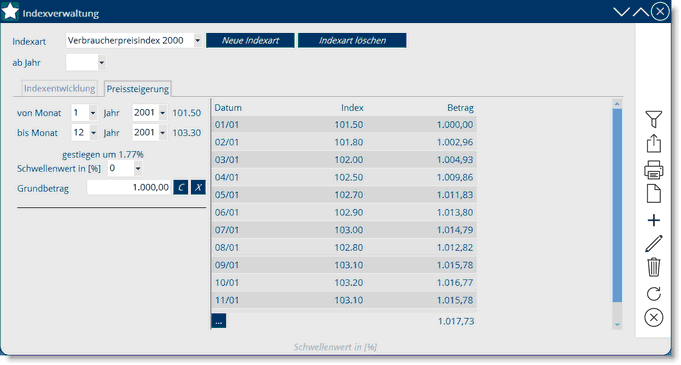Viewport: 681px width, 365px height.
Task: Click Index column header
Action: (352, 108)
